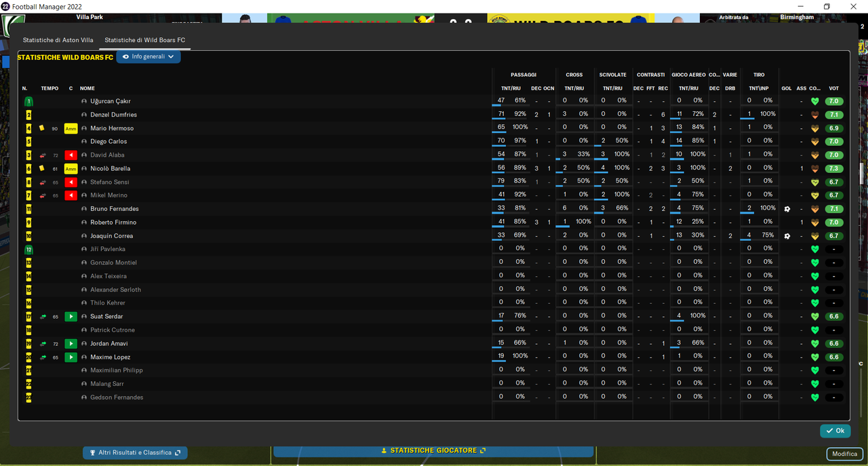Screen dimensions: 868x466
Task: Click STATISTICHE GIOCATORE bar
Action: click(x=433, y=450)
